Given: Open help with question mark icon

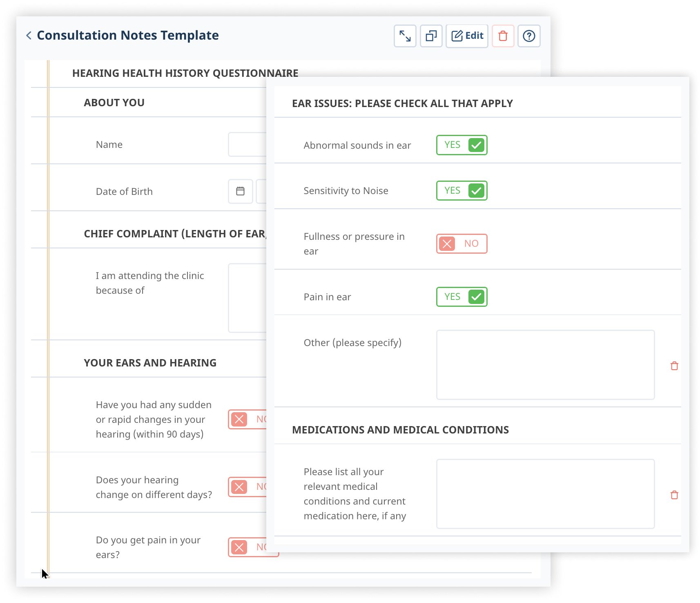Looking at the screenshot, I should click(x=529, y=36).
